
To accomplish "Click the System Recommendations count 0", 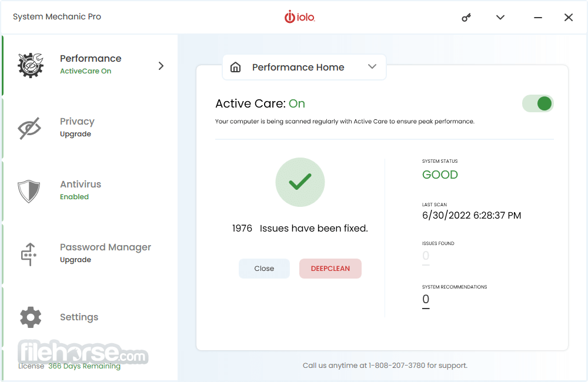I will [426, 299].
